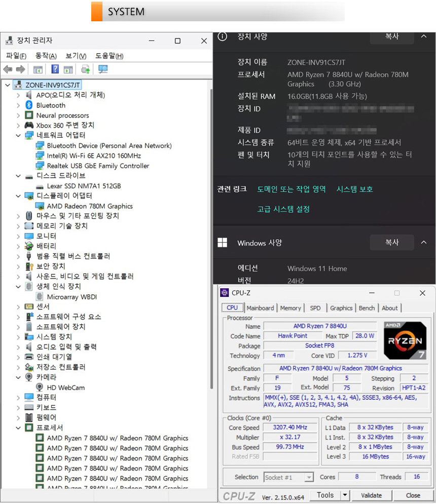This screenshot has width=436, height=504.
Task: Click the update driver toolbar icon
Action: pyautogui.click(x=86, y=69)
